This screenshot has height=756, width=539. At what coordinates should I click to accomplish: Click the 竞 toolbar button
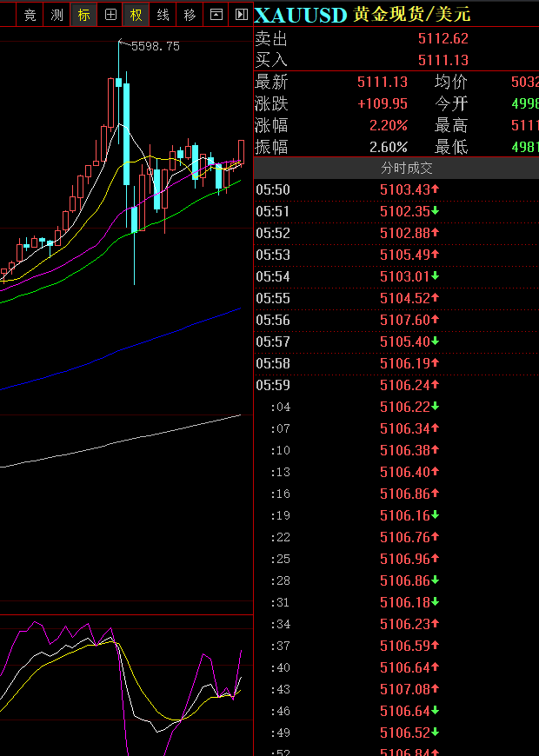(x=30, y=15)
